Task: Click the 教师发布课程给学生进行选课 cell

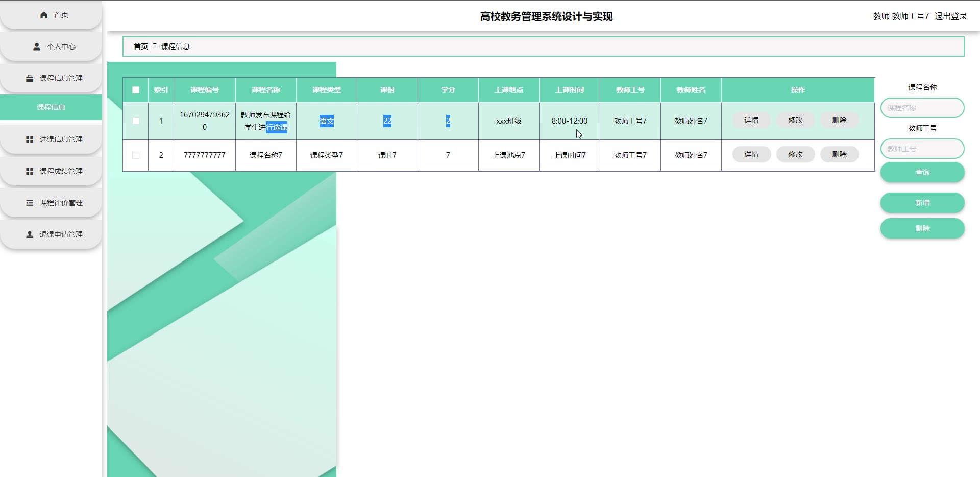Action: coord(266,121)
